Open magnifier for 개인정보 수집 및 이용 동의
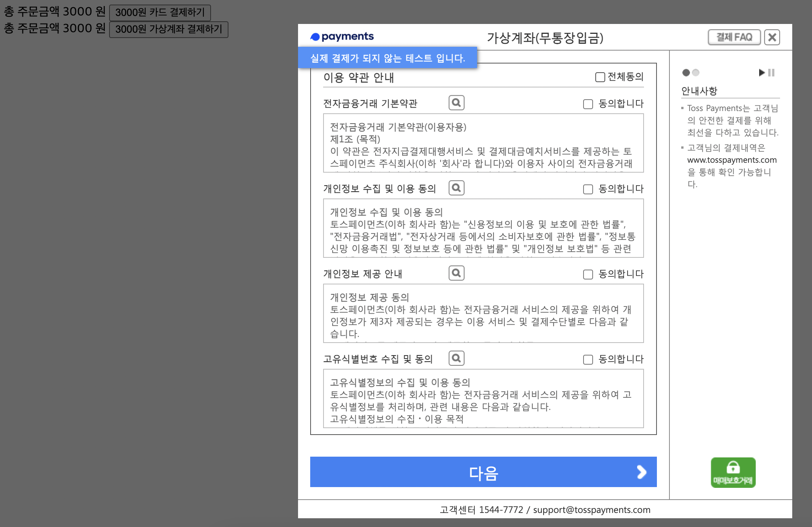The width and height of the screenshot is (812, 527). [x=456, y=188]
